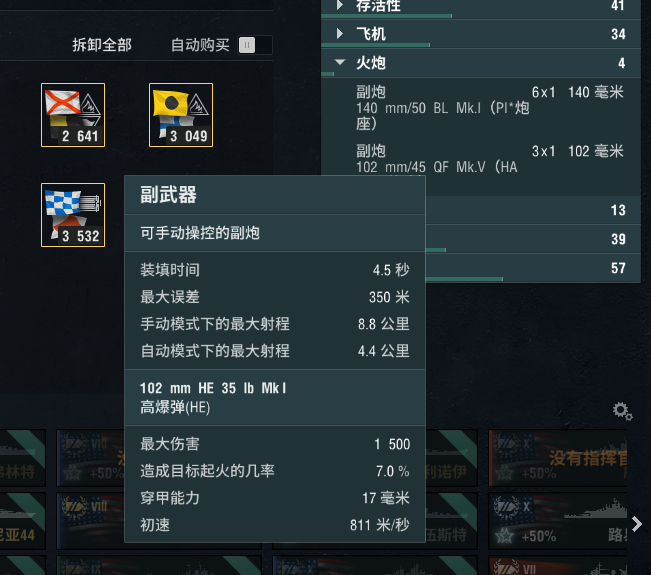Expand the 飞机 section
This screenshot has width=651, height=575.
pos(481,34)
